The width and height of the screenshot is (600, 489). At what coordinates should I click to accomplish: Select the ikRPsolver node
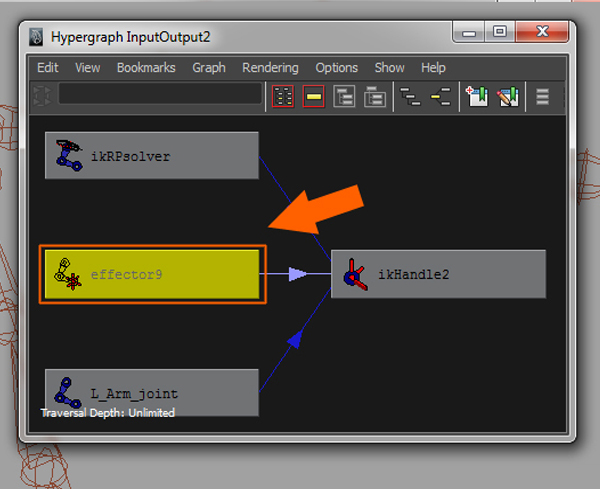(x=152, y=155)
